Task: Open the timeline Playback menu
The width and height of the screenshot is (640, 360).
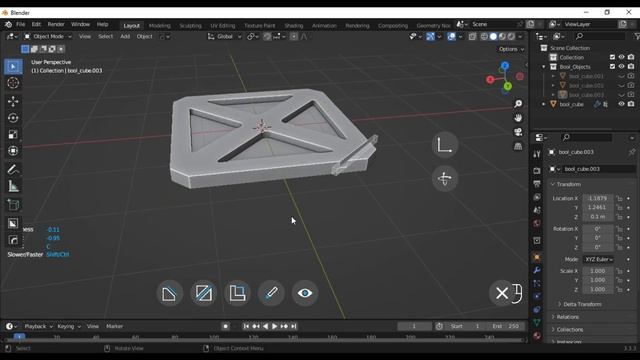Action: point(38,327)
